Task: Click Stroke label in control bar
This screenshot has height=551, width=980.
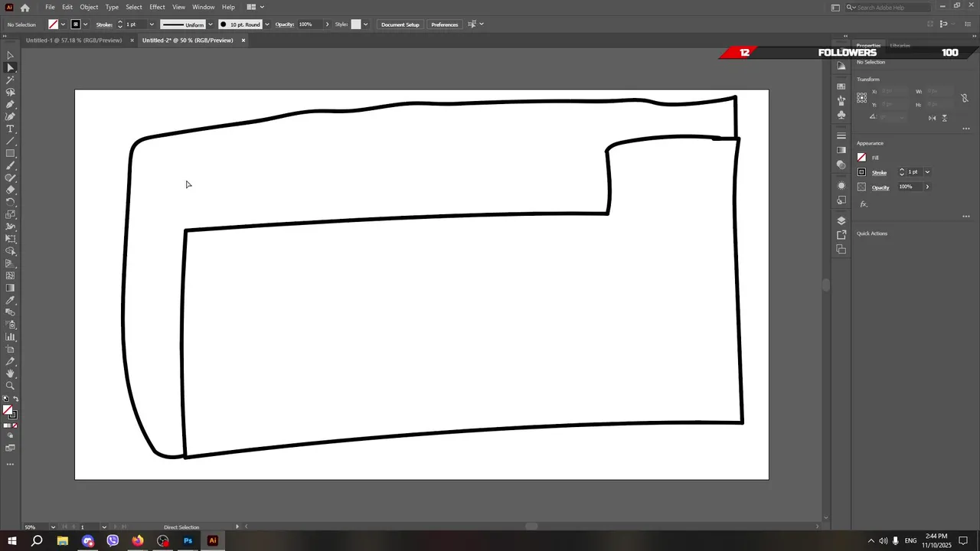Action: click(104, 24)
